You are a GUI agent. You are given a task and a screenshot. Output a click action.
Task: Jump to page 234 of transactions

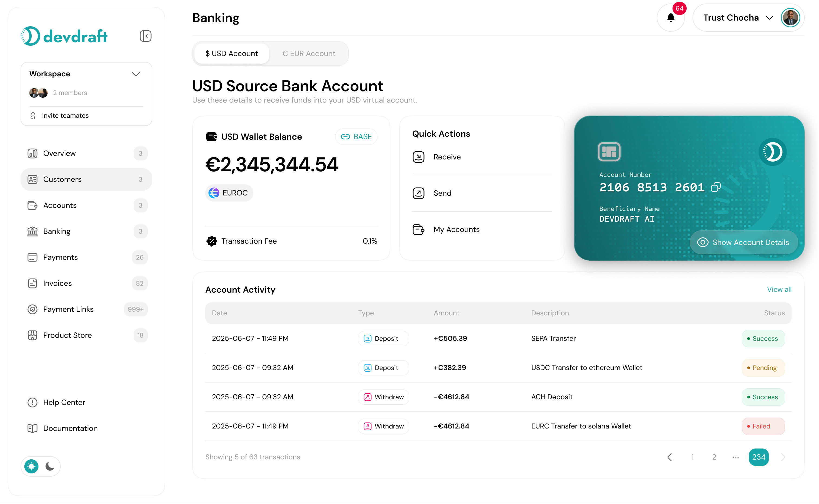[x=759, y=457]
